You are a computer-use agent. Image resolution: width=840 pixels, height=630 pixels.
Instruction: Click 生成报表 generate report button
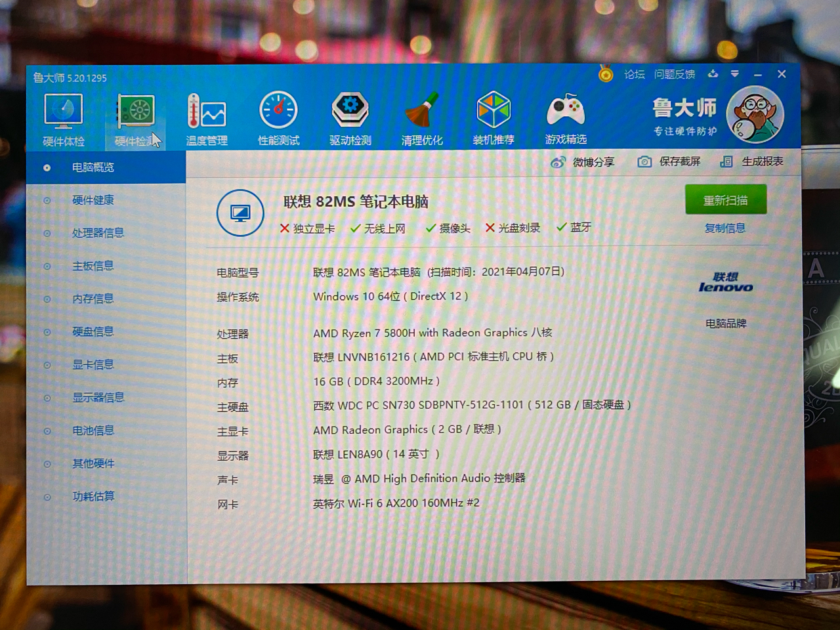click(751, 161)
